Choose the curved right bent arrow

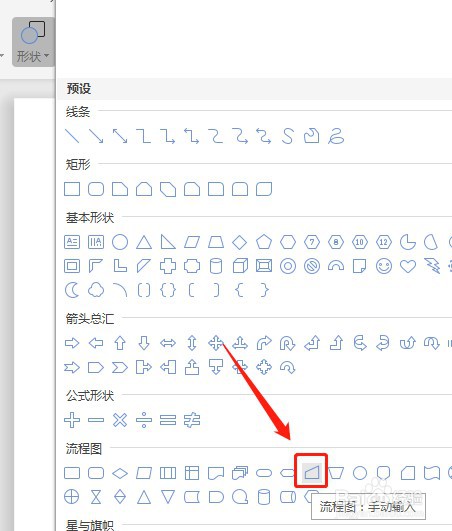[x=264, y=343]
